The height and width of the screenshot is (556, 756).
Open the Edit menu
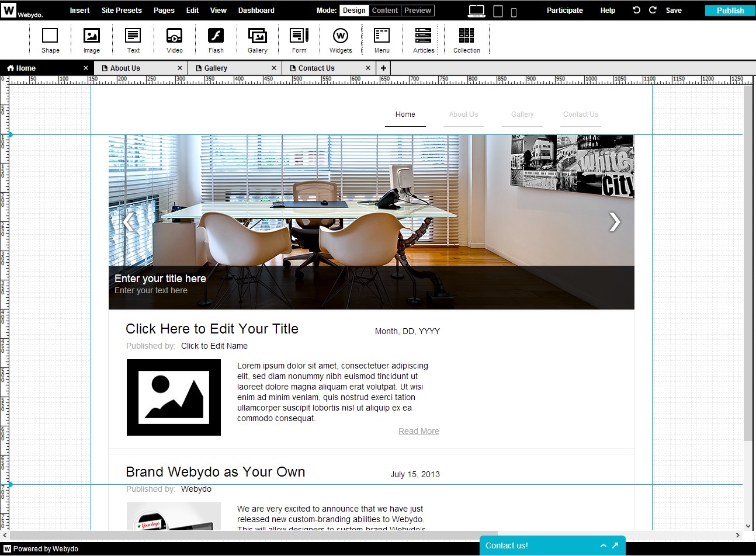tap(193, 11)
